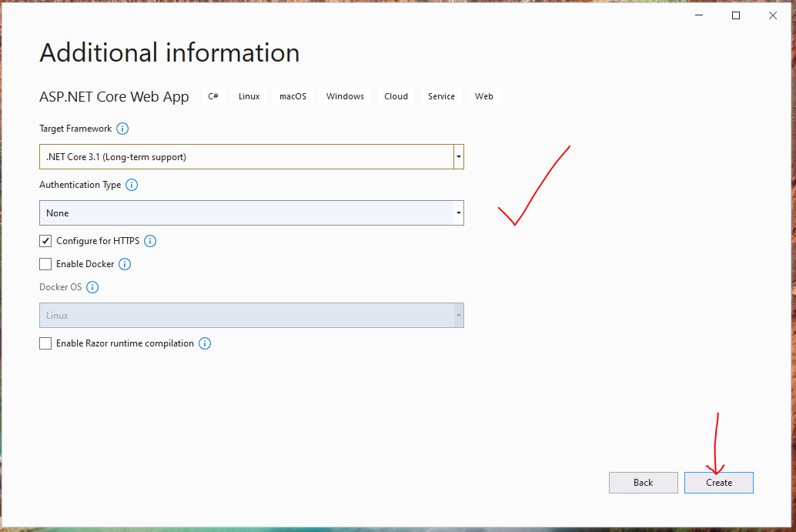Screen dimensions: 796x532
Task: View Razor runtime compilation info icon
Action: tap(205, 343)
